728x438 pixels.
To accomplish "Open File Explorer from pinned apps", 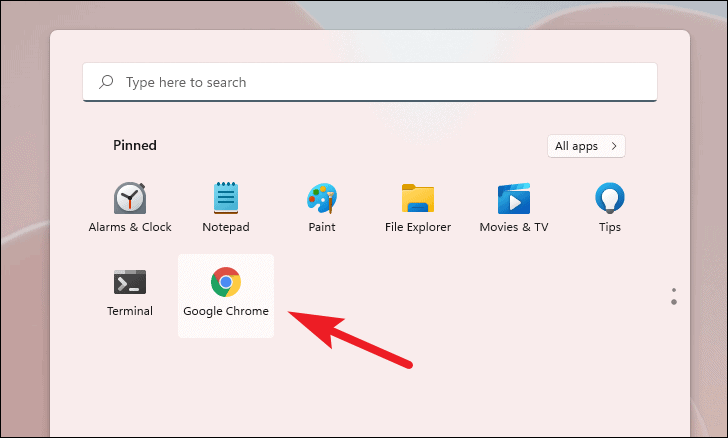I will click(x=418, y=207).
